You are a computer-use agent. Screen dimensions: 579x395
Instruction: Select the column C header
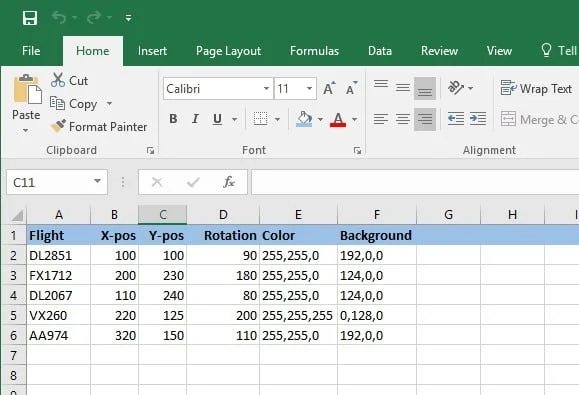coord(162,214)
